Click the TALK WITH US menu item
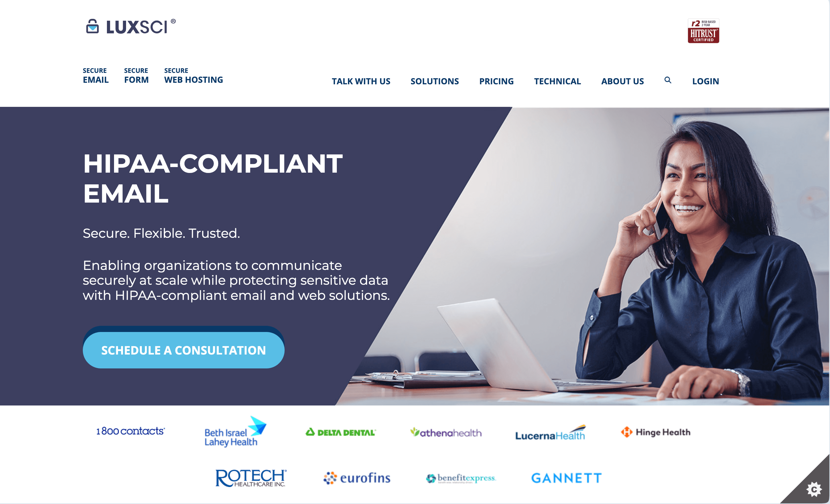This screenshot has height=504, width=830. tap(360, 81)
